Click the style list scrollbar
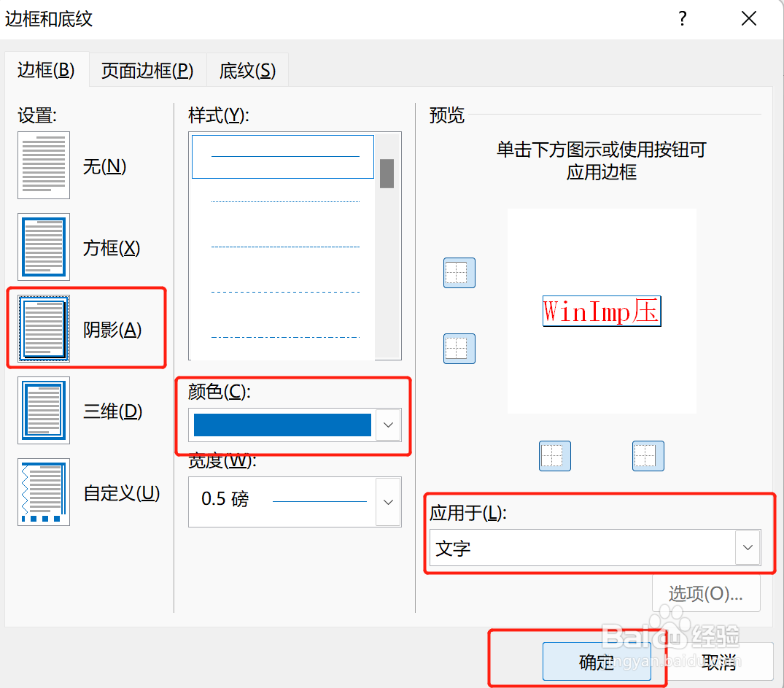 click(387, 173)
